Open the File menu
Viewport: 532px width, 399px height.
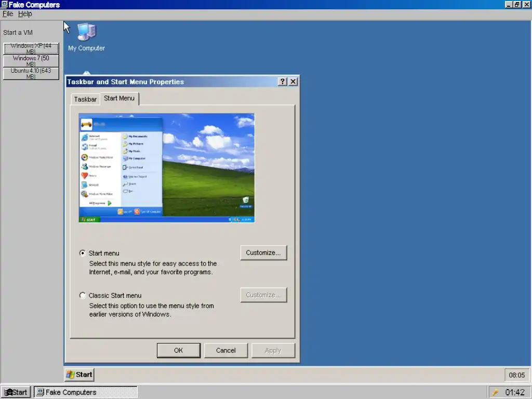[7, 14]
